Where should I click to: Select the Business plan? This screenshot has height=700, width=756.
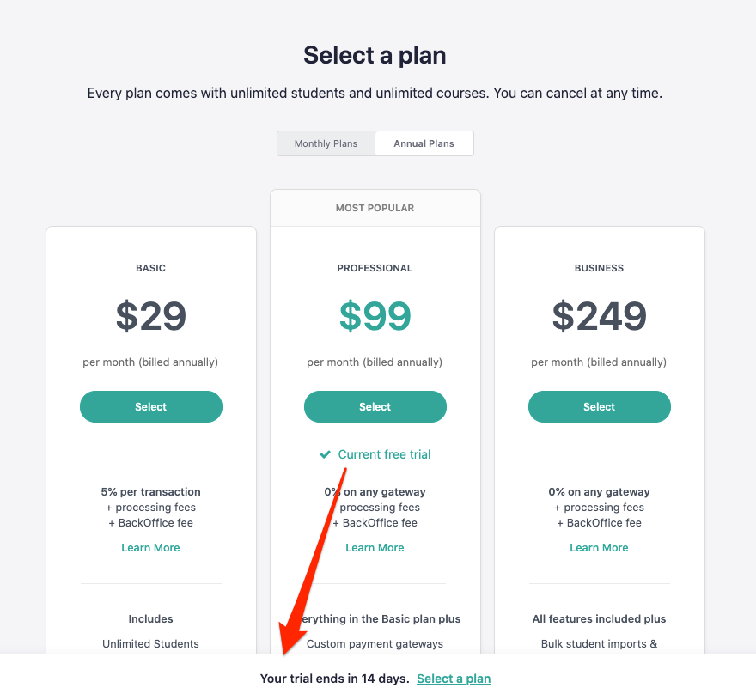(600, 407)
